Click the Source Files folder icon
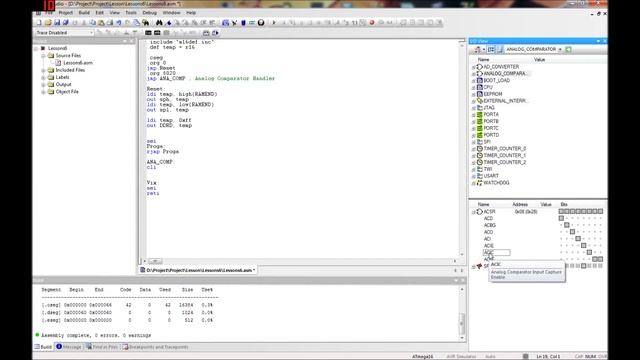Viewport: 640px width, 360px height. point(51,56)
